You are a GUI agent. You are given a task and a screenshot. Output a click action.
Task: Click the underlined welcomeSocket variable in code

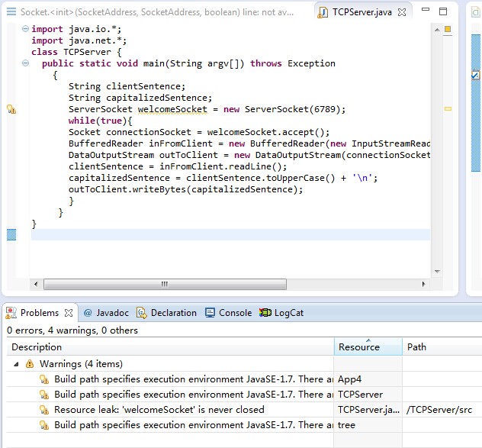point(172,109)
